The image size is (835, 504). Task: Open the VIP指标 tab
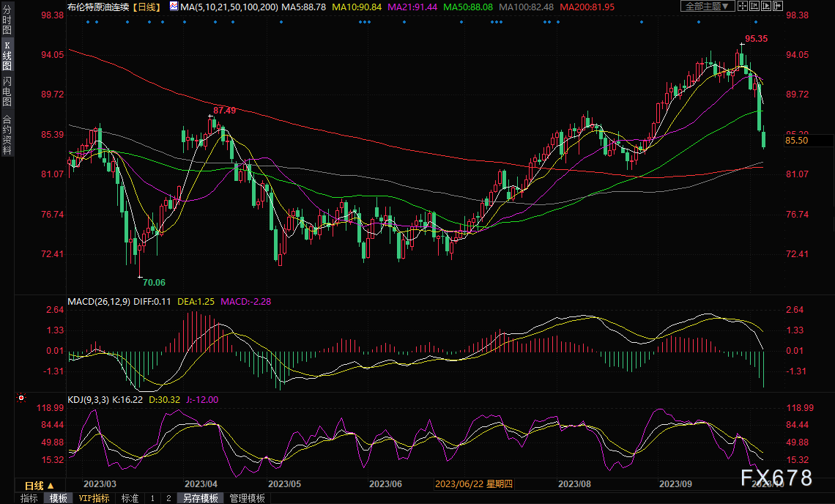pos(94,498)
